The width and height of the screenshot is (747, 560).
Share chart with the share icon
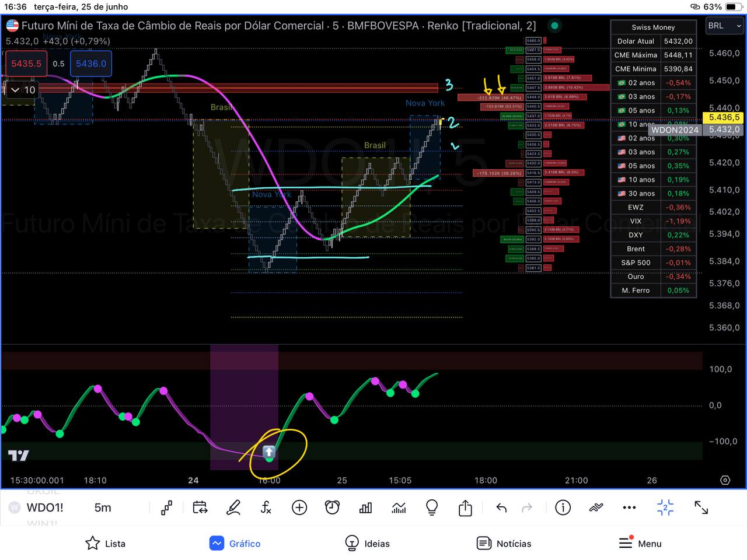pyautogui.click(x=465, y=508)
